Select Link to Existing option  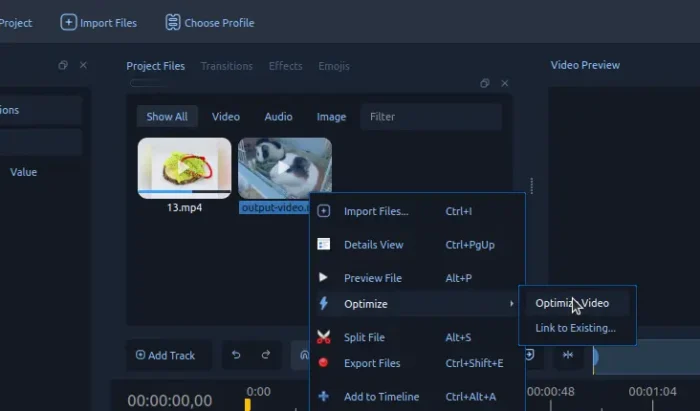coord(575,328)
